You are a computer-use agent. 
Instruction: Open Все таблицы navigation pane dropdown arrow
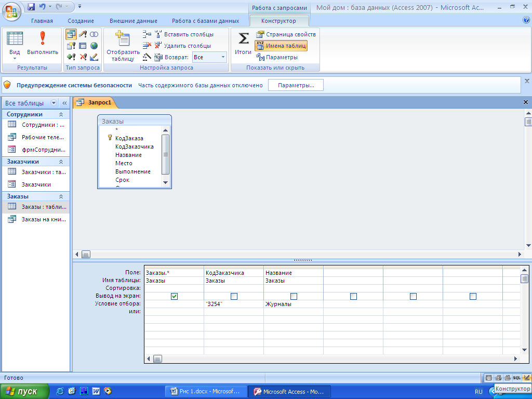pyautogui.click(x=54, y=103)
